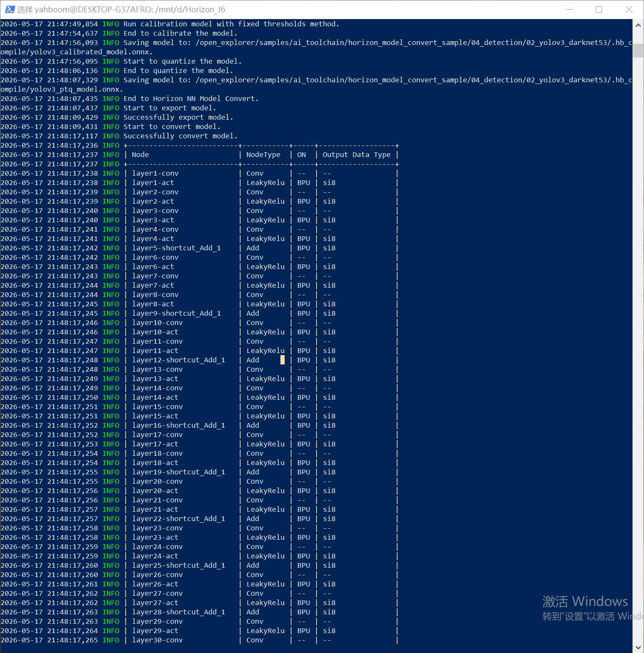This screenshot has width=644, height=653.
Task: Click the LeakyRelu type in layer2-act row
Action: tap(266, 201)
